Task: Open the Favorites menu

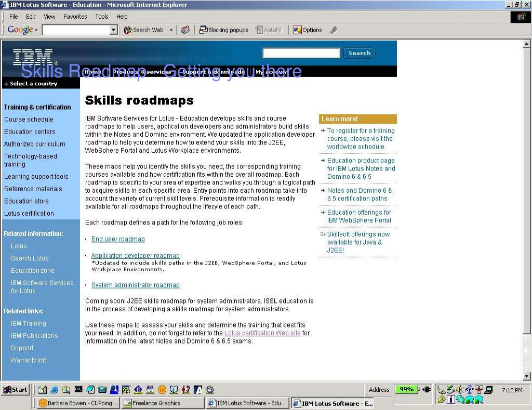Action: pyautogui.click(x=75, y=17)
